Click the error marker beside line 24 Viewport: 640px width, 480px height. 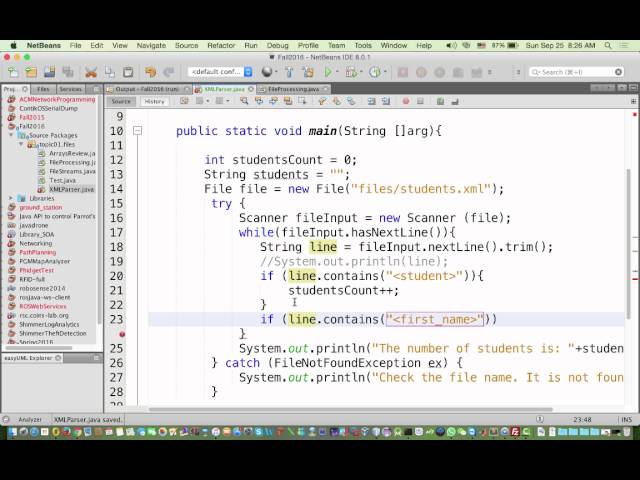[x=122, y=334]
